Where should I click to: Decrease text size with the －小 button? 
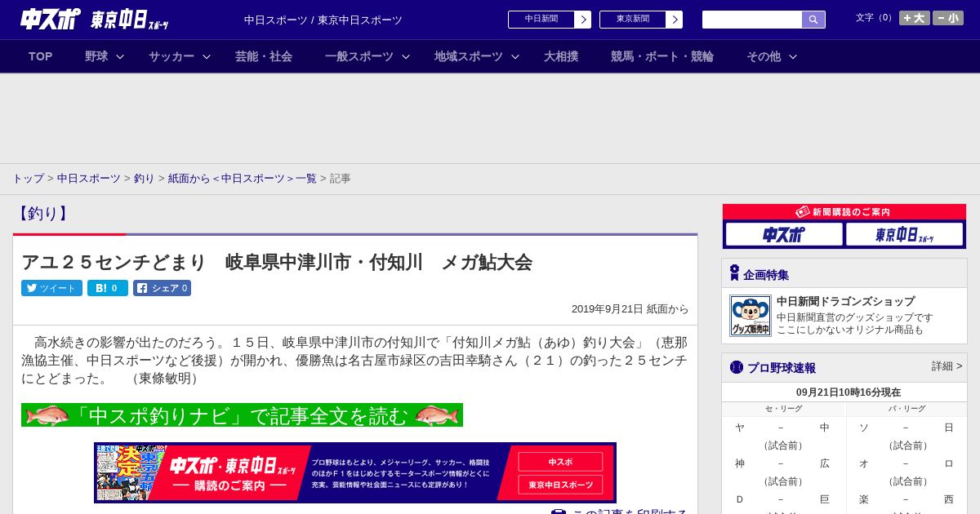click(948, 18)
